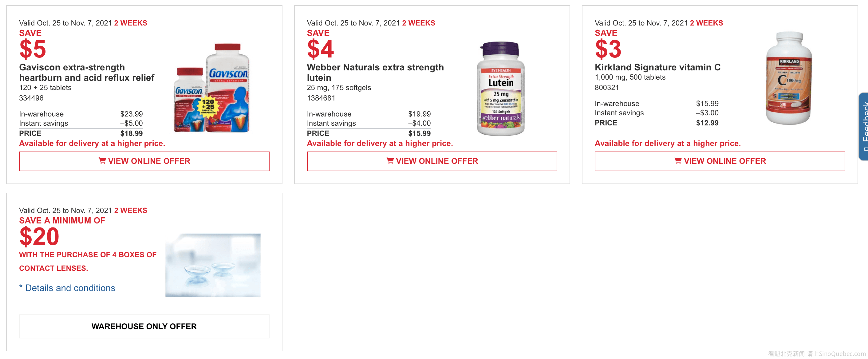Click the Kirkland vitamin C $12.99 price
Screen dimensions: 868x359
pos(707,123)
